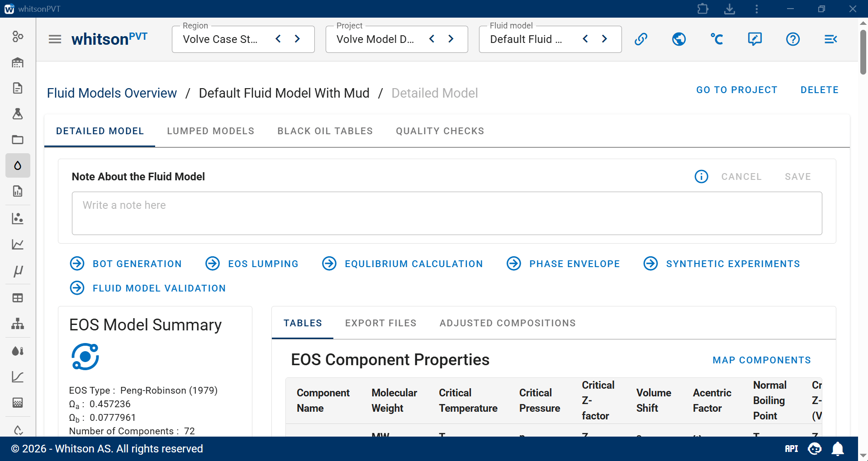Open the Project dropdown Volve Model D...
Screen dimensions: 868x461
coord(375,39)
